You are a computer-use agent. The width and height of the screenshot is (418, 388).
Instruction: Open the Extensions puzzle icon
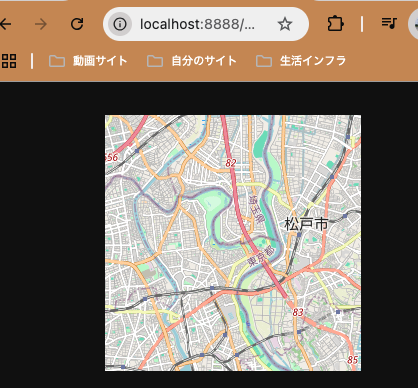click(x=335, y=24)
